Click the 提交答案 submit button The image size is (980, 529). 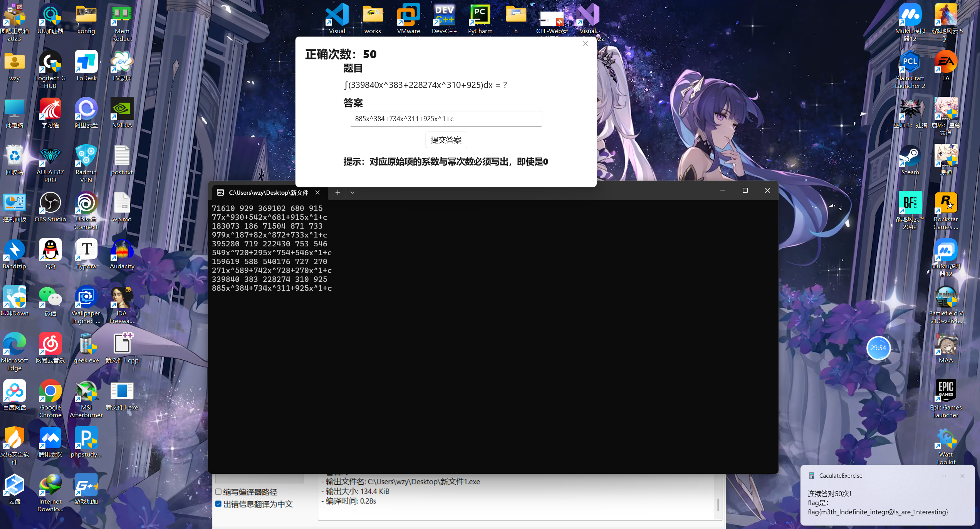coord(446,140)
